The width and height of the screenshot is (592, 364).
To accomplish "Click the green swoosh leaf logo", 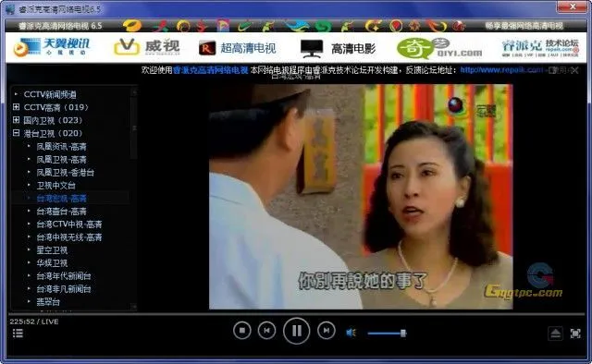I will 245,26.
